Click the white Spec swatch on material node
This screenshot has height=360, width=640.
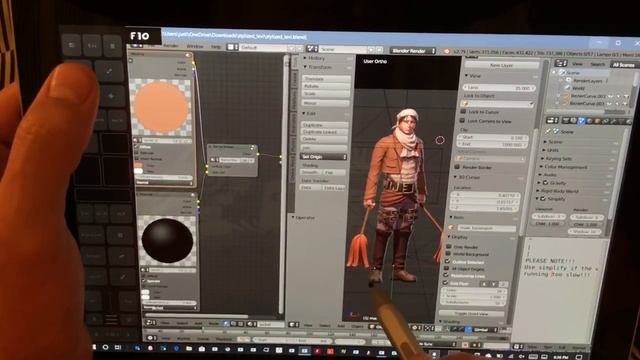139,171
